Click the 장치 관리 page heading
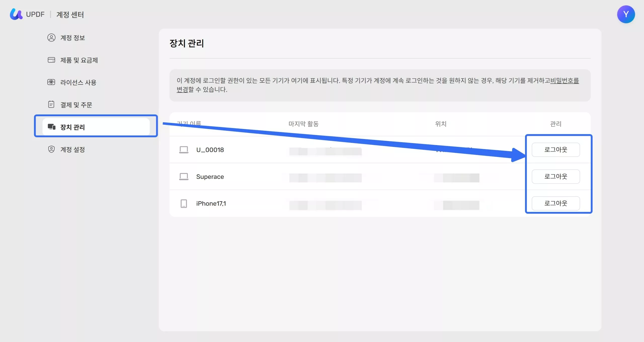 click(x=187, y=43)
